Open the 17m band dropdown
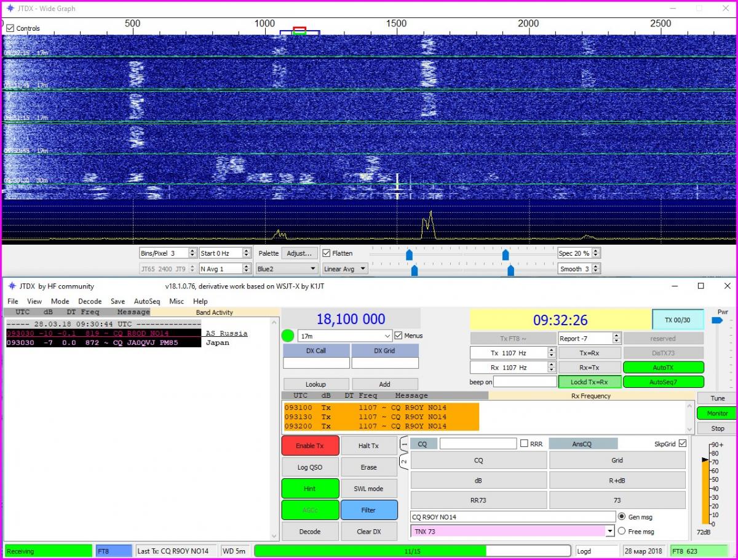This screenshot has height=560, width=738. 344,336
